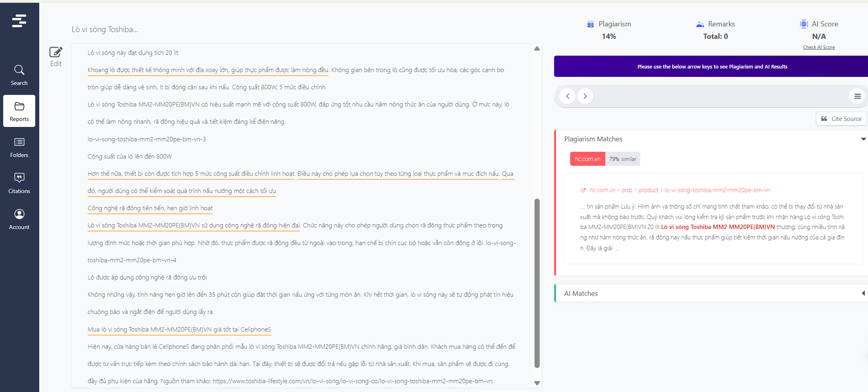Click highlighted heading 'Mua lò vi sóng Toshiba' giá tốt
This screenshot has height=392, width=868.
click(179, 330)
